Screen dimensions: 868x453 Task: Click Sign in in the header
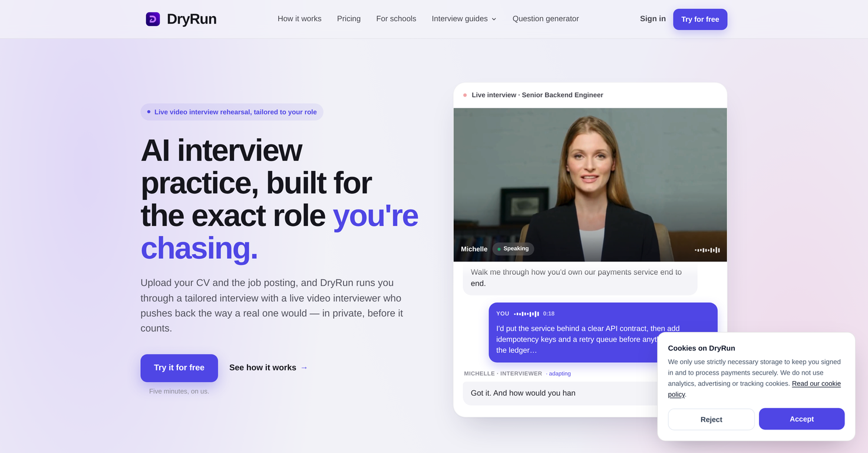(653, 19)
